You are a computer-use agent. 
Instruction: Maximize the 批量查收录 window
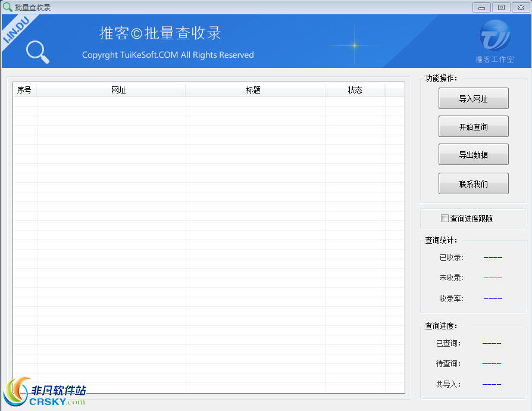click(x=501, y=8)
